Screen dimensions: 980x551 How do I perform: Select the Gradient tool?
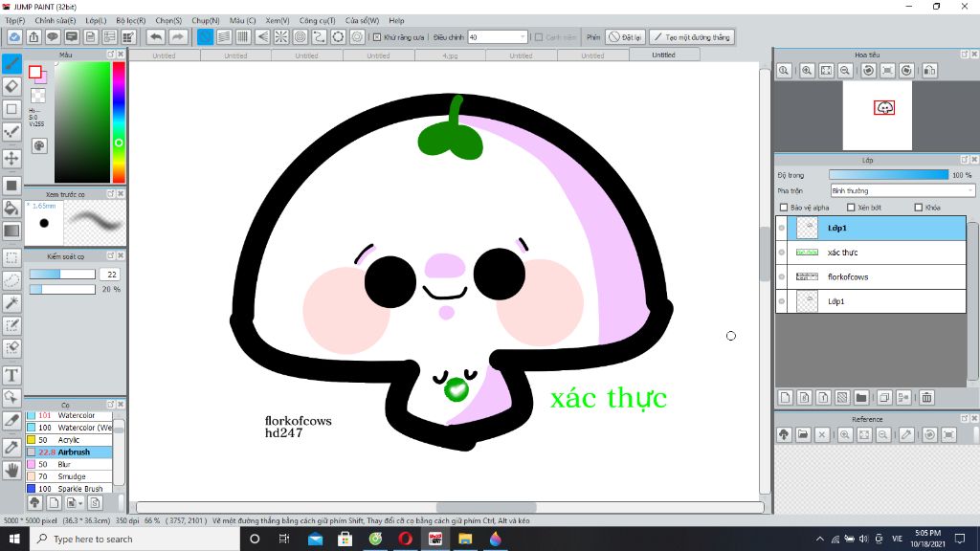[11, 231]
